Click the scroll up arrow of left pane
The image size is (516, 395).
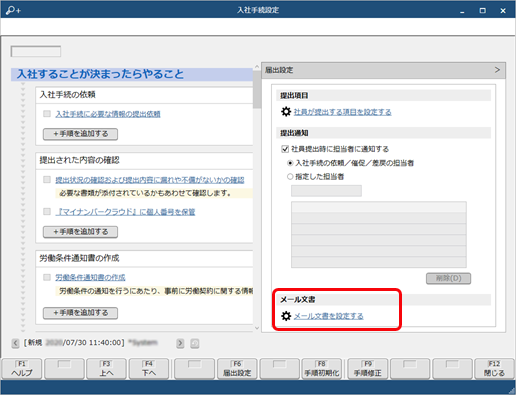(257, 67)
